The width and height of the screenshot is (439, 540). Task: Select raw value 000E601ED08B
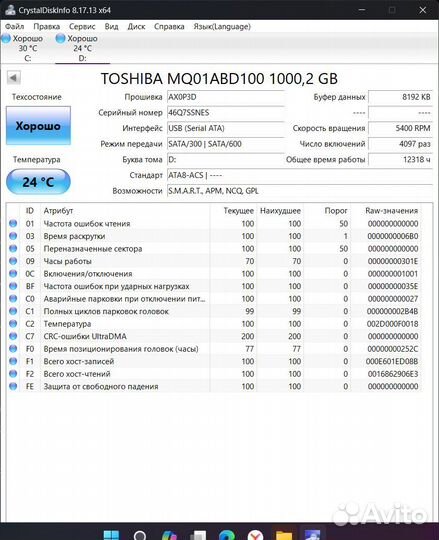click(x=392, y=362)
